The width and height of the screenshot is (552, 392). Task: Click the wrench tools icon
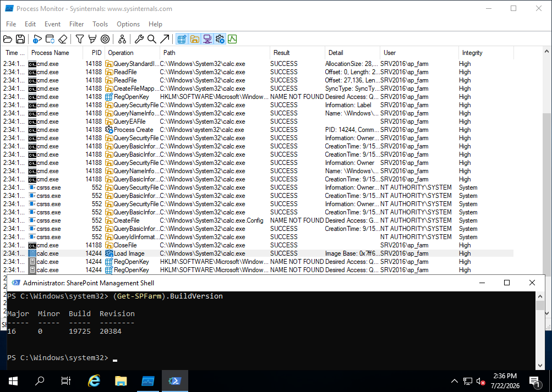139,39
